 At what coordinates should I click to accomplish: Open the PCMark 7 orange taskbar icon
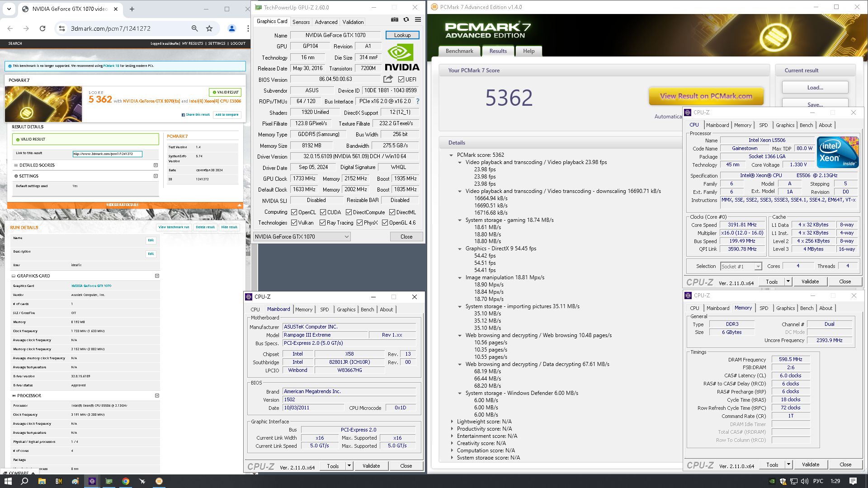click(159, 481)
